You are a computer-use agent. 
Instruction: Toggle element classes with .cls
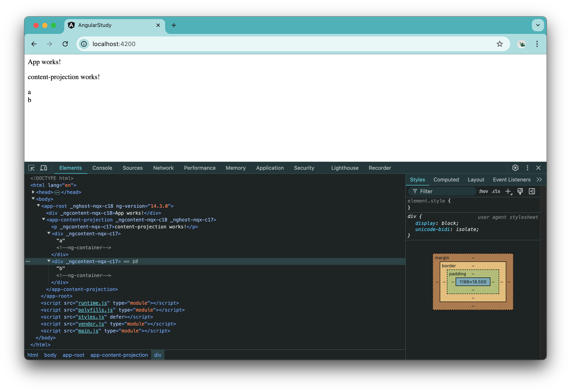click(x=496, y=191)
